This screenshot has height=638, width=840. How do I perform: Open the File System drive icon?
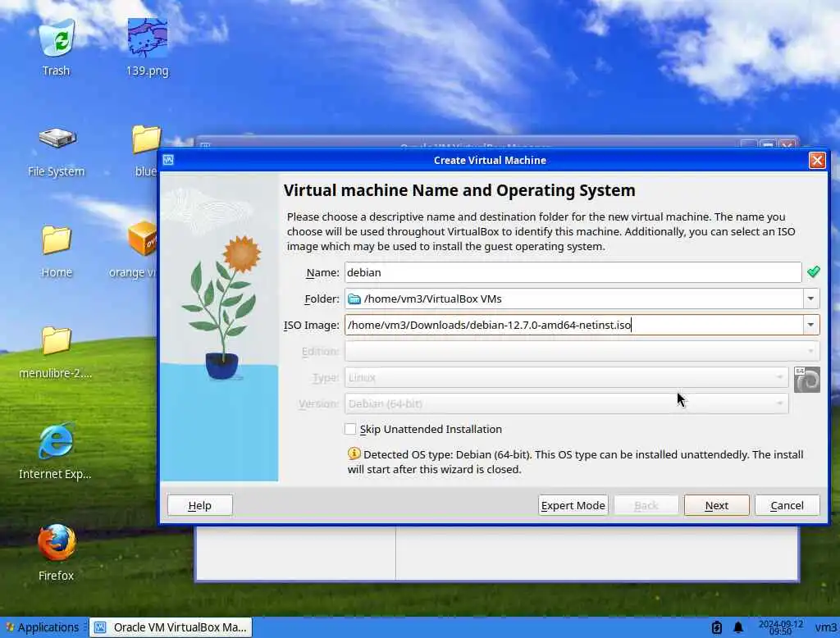click(57, 139)
